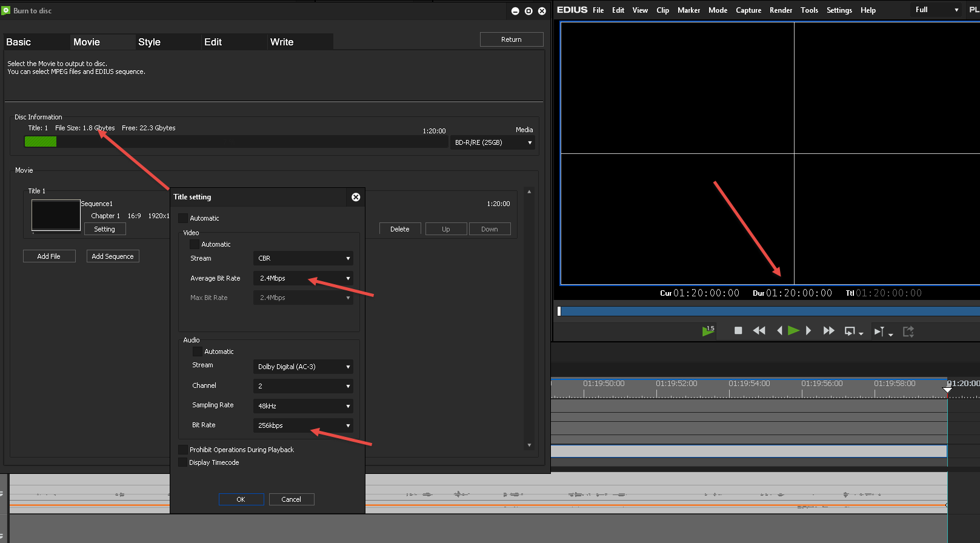Click the Add File button
This screenshot has height=543, width=980.
[x=49, y=256]
